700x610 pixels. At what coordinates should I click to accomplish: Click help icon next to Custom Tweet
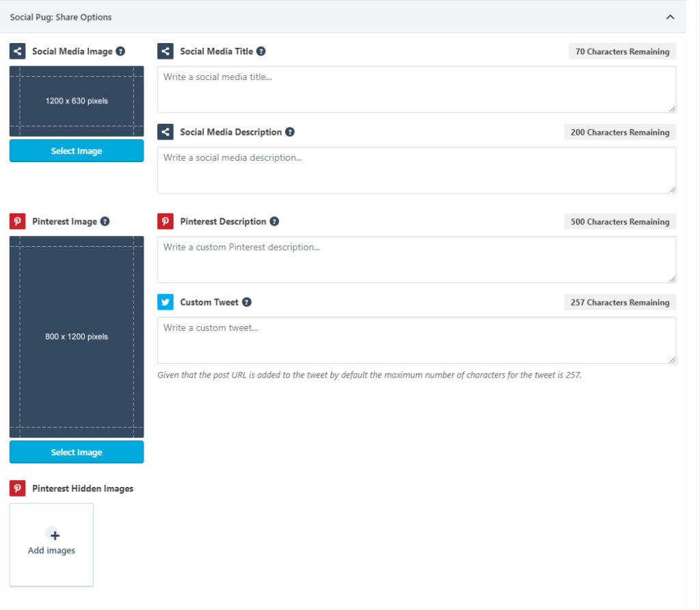coord(247,302)
